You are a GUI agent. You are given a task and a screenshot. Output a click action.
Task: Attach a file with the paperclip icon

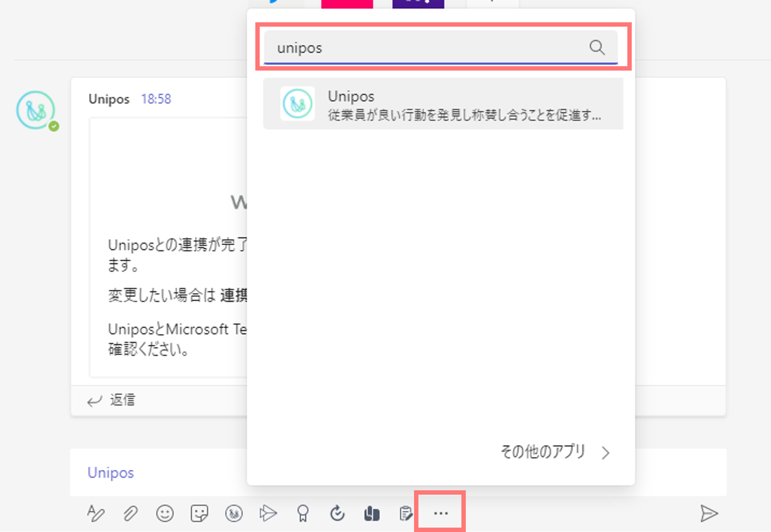pos(130,513)
